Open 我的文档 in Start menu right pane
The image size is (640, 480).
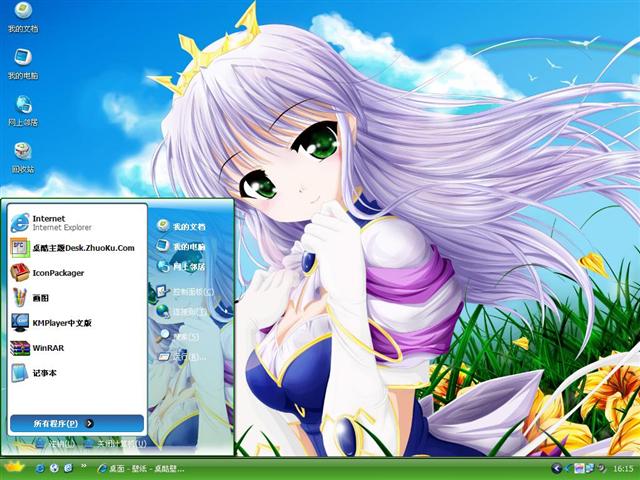pyautogui.click(x=181, y=226)
